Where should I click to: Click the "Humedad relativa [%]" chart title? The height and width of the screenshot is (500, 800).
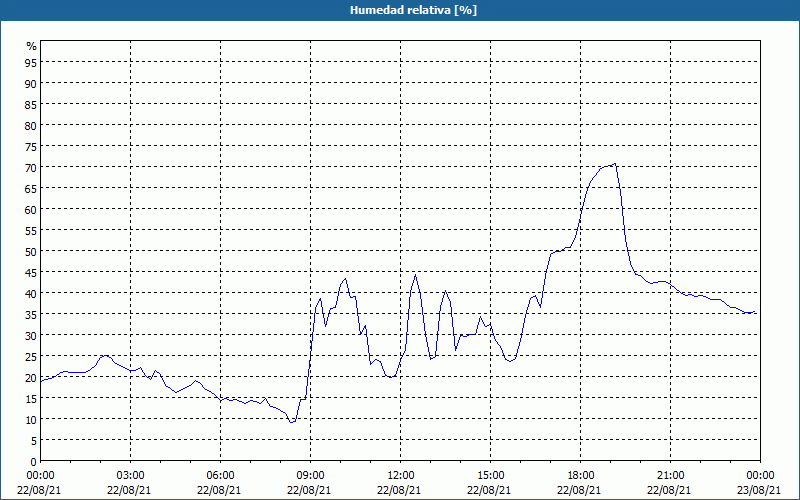click(413, 10)
